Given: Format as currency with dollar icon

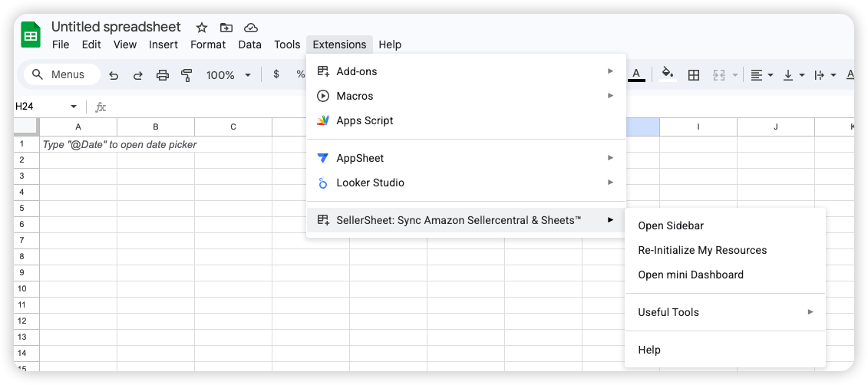Looking at the screenshot, I should pyautogui.click(x=276, y=74).
